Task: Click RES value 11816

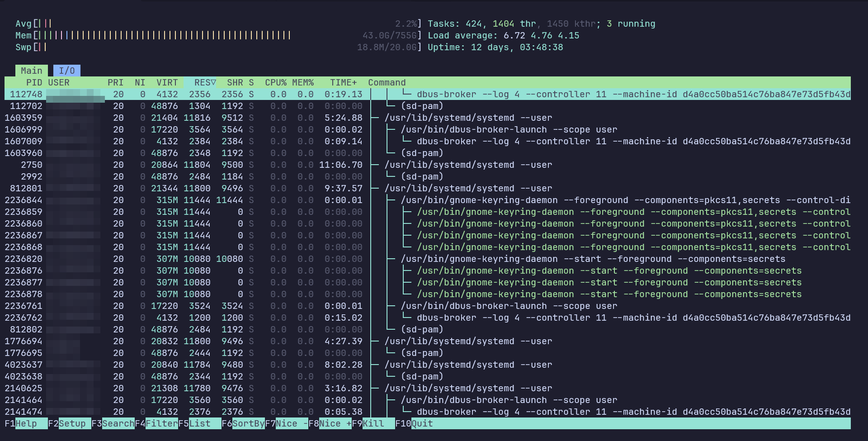Action: click(x=197, y=118)
